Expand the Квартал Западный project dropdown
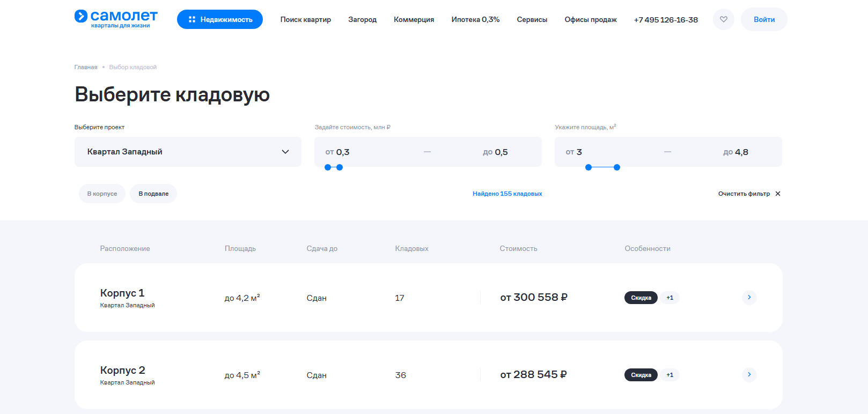The image size is (868, 414). pos(188,152)
